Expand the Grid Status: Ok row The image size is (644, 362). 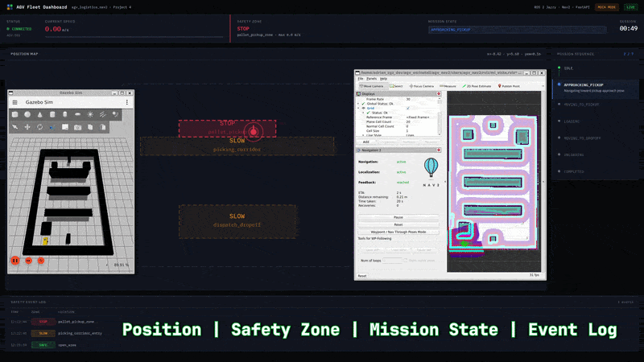(x=364, y=113)
